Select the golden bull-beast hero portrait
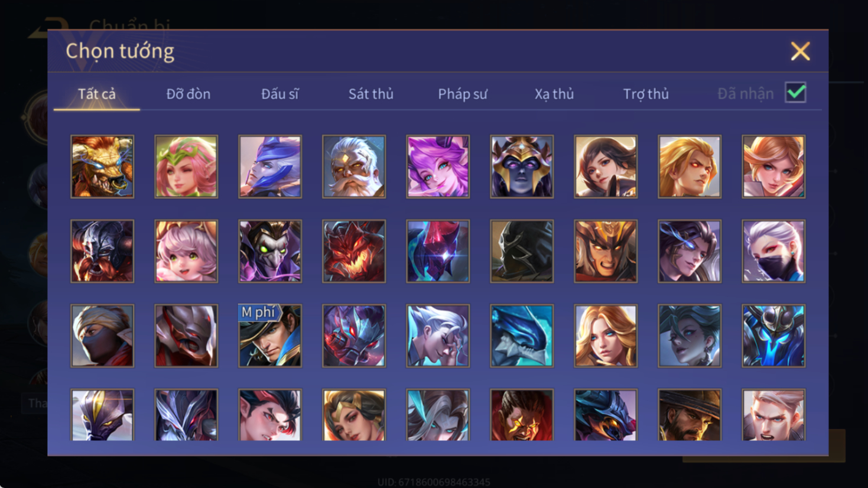The height and width of the screenshot is (488, 868). (102, 167)
